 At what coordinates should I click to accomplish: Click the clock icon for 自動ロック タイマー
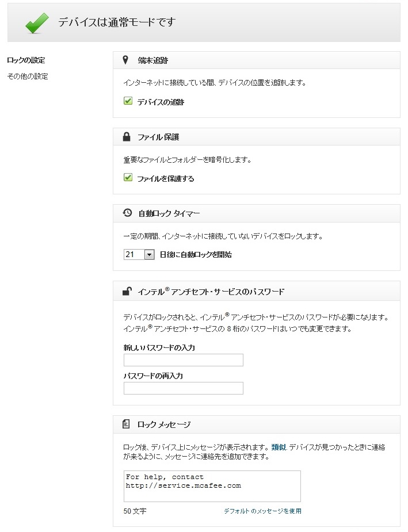coord(127,213)
